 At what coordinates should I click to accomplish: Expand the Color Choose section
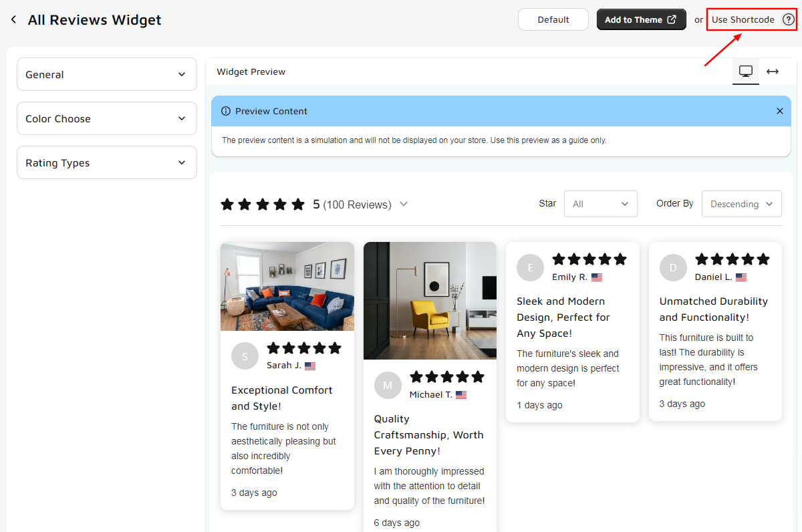tap(107, 118)
